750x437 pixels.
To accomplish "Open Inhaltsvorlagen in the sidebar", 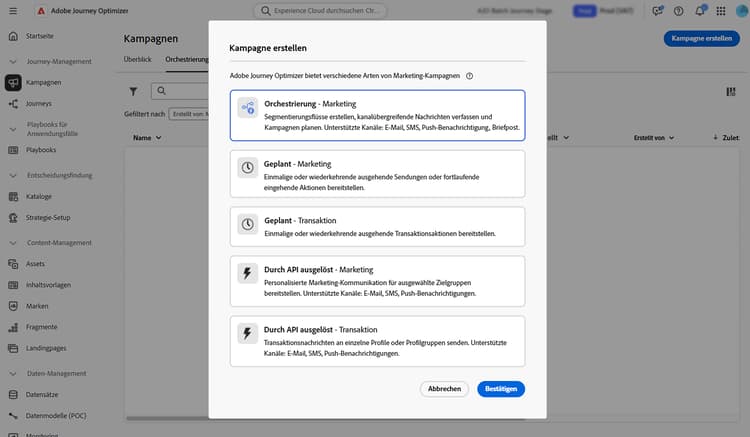I will click(48, 285).
